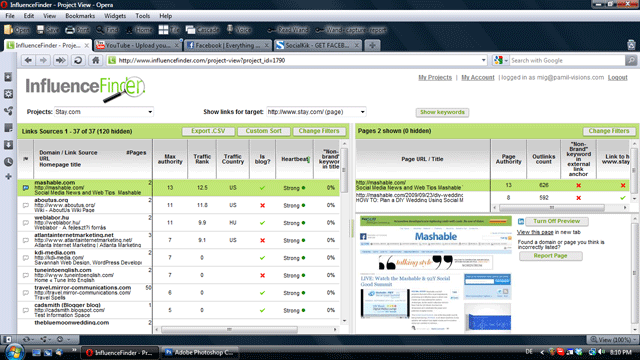
Task: Click the Home toolbar icon
Action: click(139, 30)
